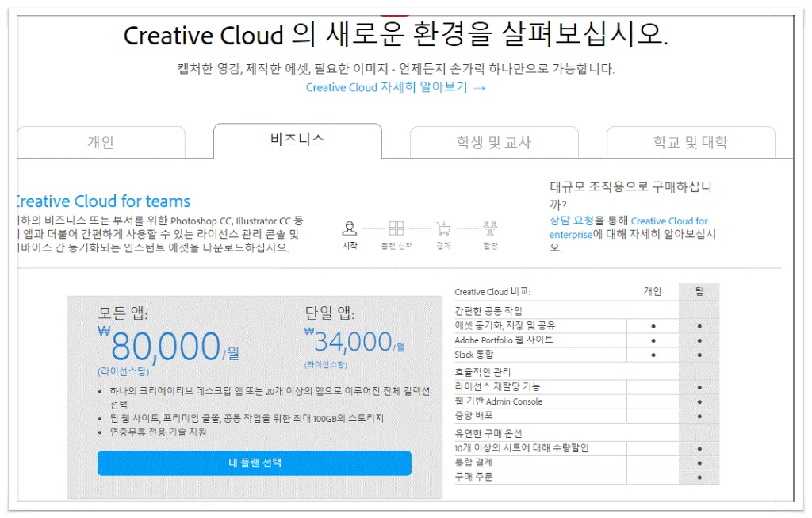
Task: Click the 단일 앱 plan label
Action: [329, 313]
